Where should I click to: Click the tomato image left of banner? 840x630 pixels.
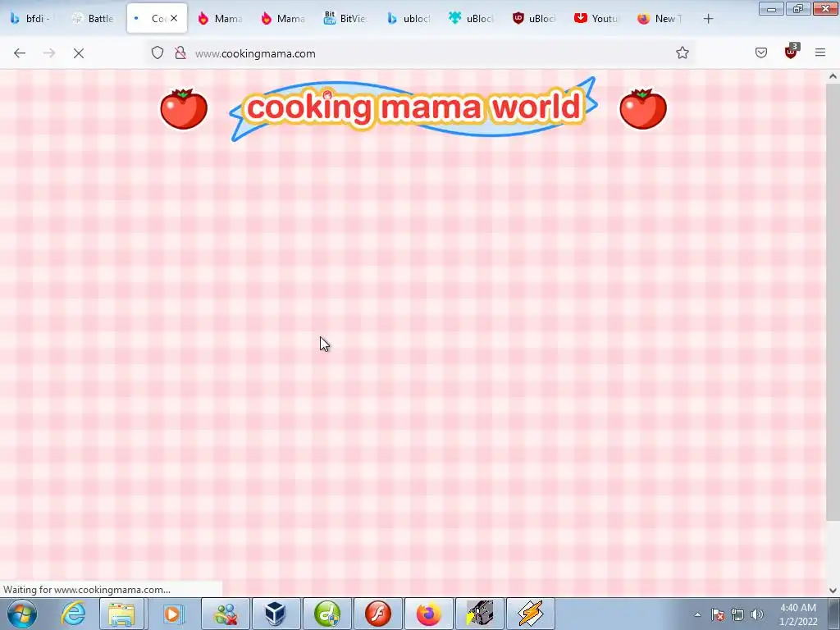pyautogui.click(x=184, y=109)
